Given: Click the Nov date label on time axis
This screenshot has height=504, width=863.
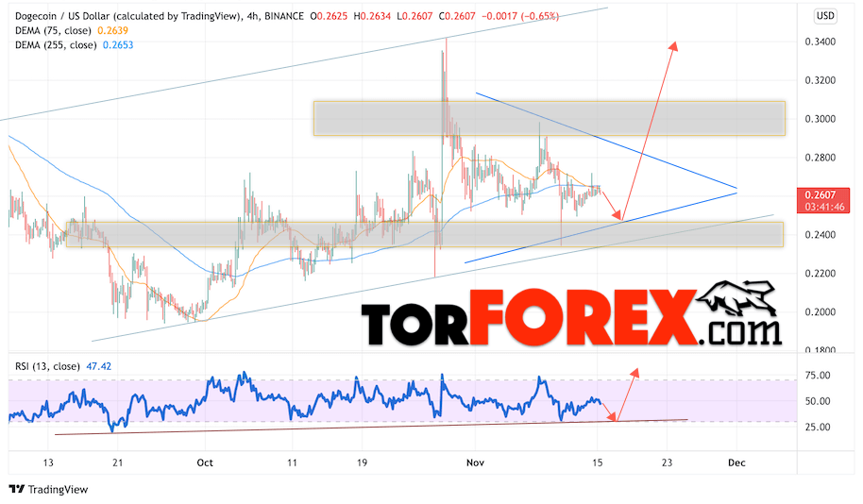Looking at the screenshot, I should point(475,463).
